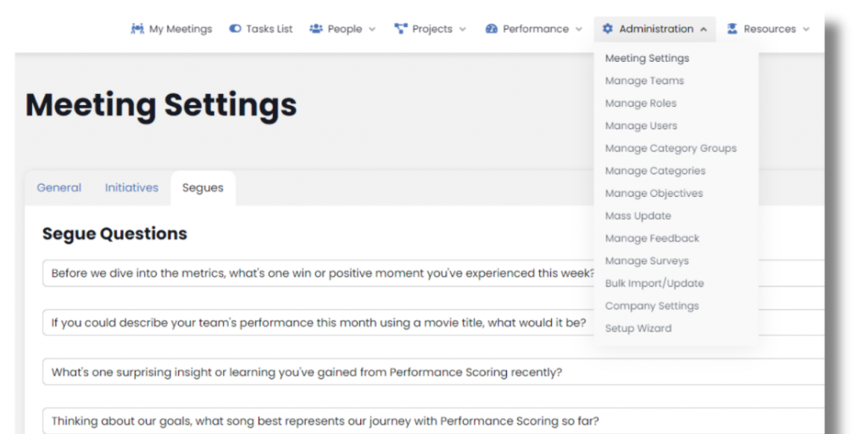Screen dimensions: 868x434
Task: Click the Projects diagram icon
Action: (401, 29)
